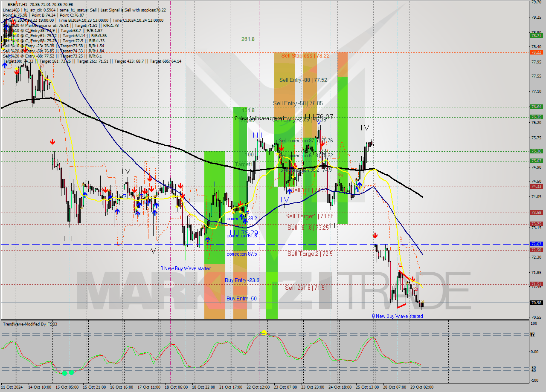This screenshot has width=546, height=392.
Task: Select the 'correction 87.5' label
Action: (x=242, y=254)
